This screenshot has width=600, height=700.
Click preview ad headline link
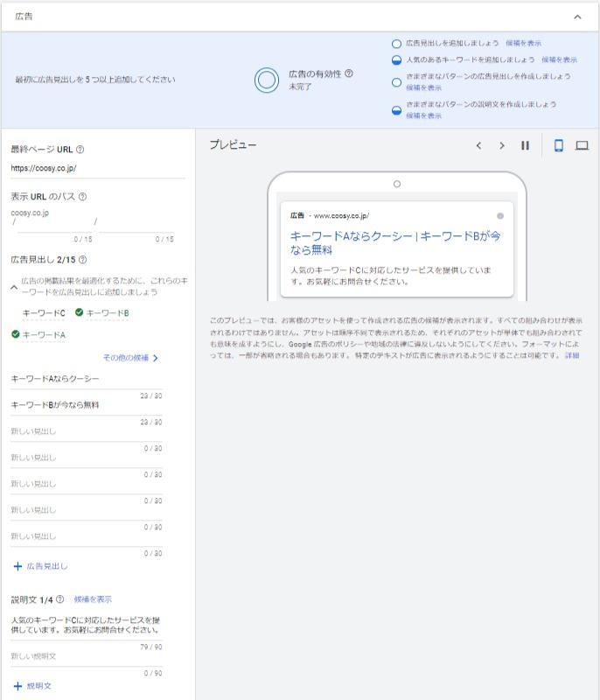395,242
